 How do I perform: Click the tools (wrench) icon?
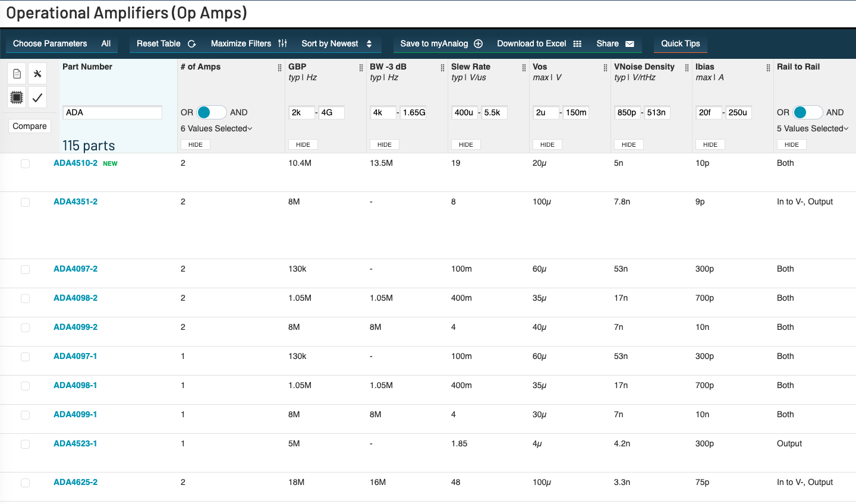(x=37, y=74)
